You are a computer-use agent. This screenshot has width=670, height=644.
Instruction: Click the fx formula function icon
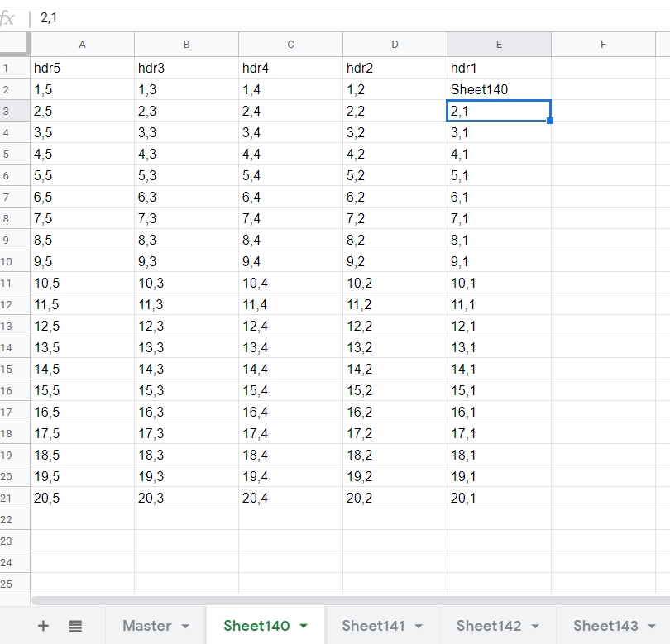[x=8, y=18]
